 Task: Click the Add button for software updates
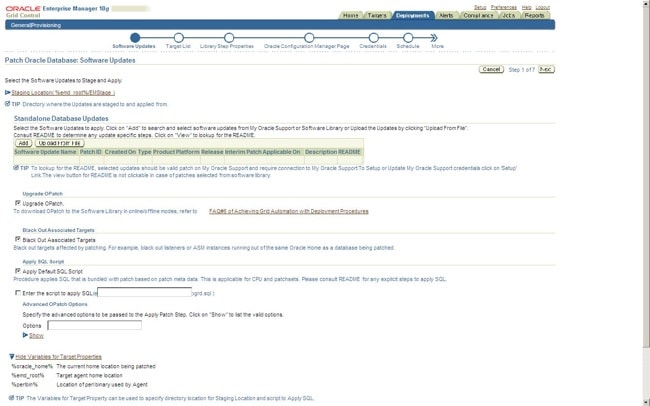[x=24, y=143]
